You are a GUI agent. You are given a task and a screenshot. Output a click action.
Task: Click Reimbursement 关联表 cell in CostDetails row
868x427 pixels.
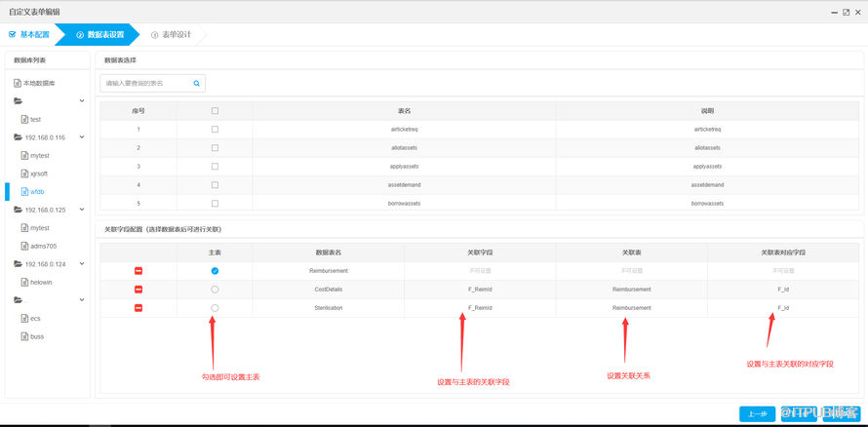click(632, 290)
